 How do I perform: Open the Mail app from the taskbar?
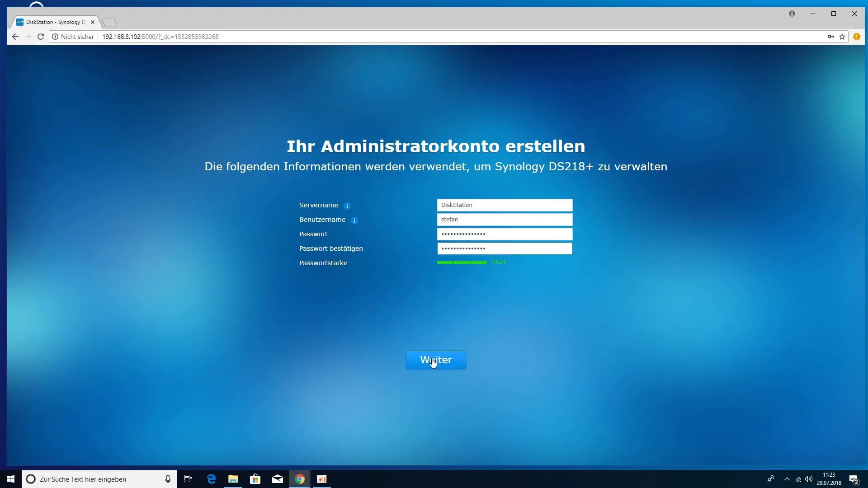[x=278, y=479]
